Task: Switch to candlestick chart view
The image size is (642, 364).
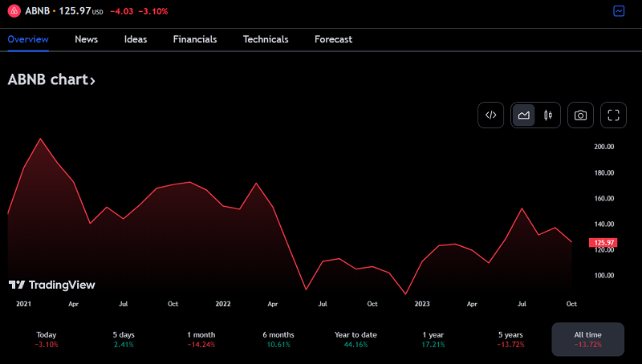Action: pos(548,115)
